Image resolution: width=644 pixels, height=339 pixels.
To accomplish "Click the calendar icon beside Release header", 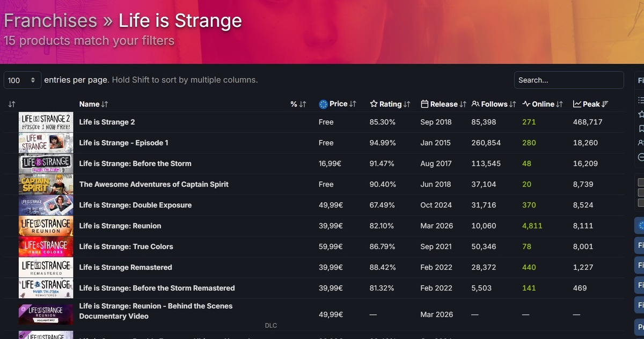I will tap(425, 104).
